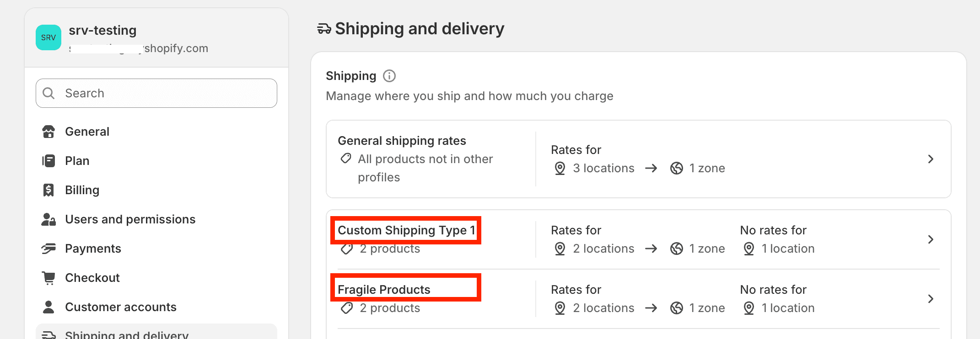Select Users and permissions menu item
The image size is (980, 339).
click(x=130, y=219)
